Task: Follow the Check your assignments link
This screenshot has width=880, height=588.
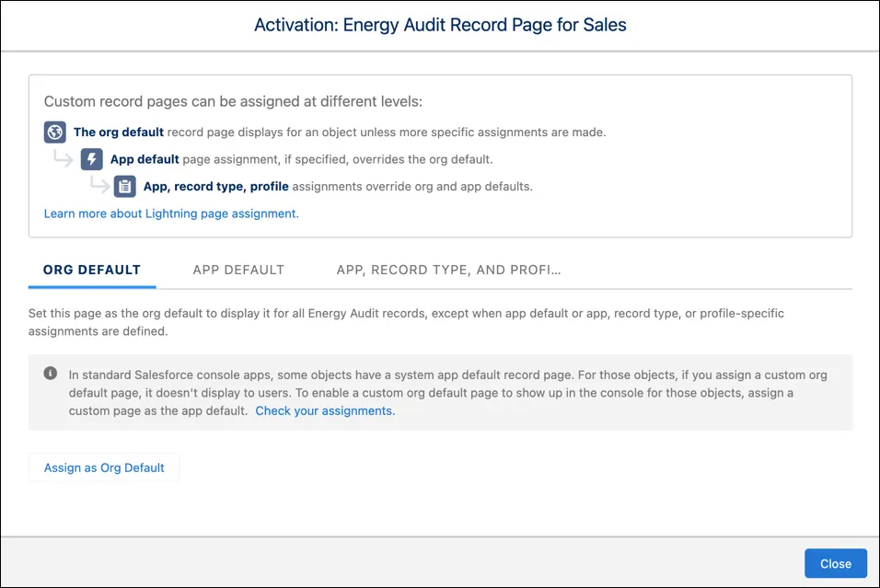Action: click(325, 410)
